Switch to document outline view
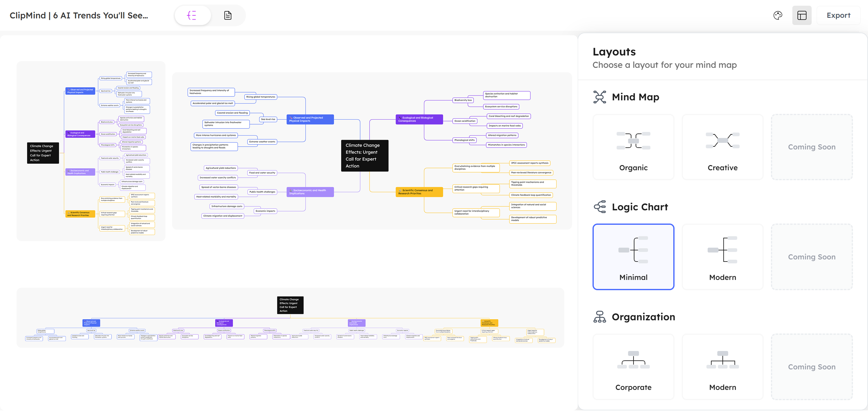This screenshot has height=417, width=868. [x=228, y=15]
